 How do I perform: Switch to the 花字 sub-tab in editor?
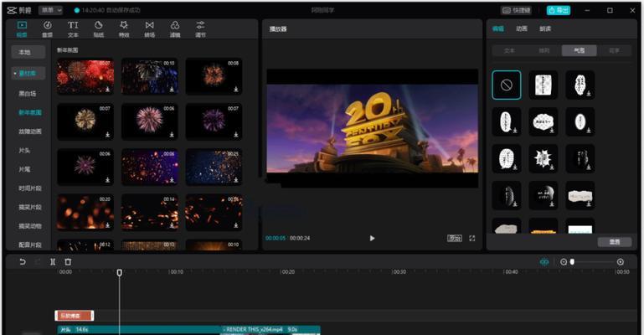coord(614,50)
